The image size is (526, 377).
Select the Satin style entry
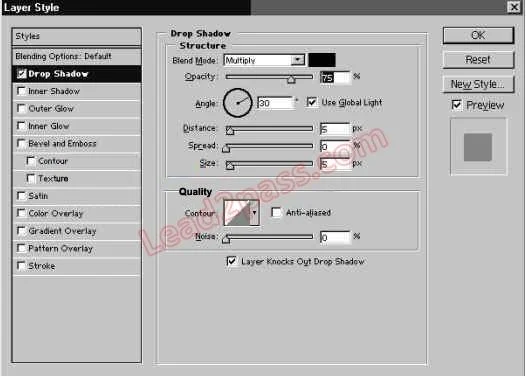76,196
